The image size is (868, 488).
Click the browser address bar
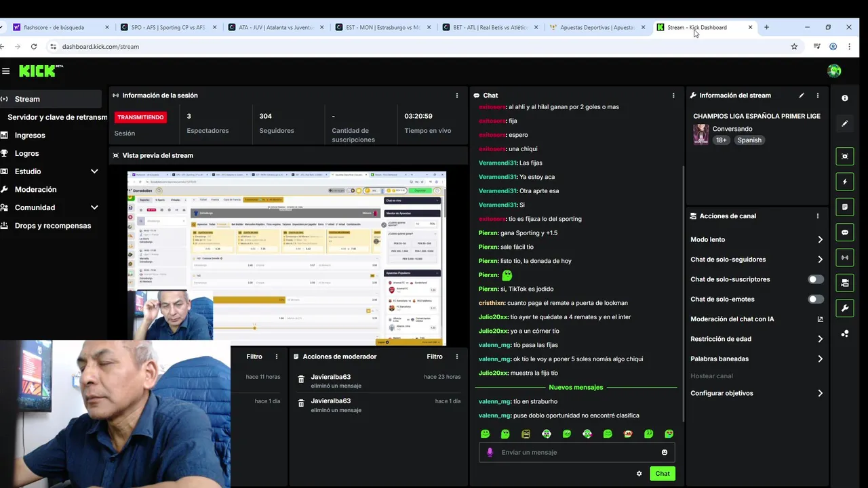coord(420,47)
